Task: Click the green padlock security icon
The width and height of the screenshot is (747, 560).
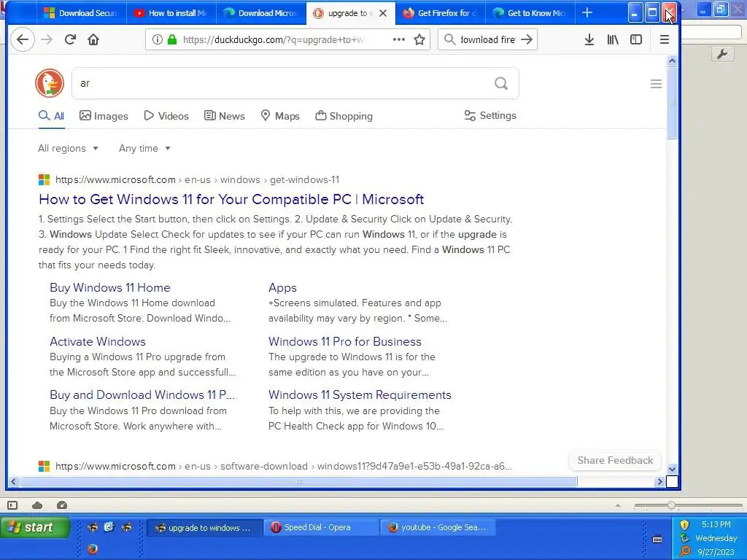Action: [x=172, y=39]
